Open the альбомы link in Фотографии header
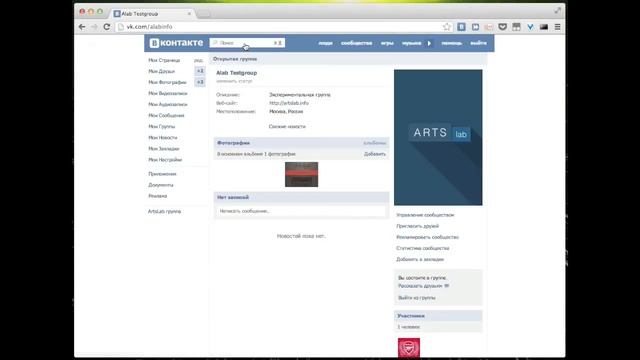This screenshot has width=640, height=360. (374, 143)
